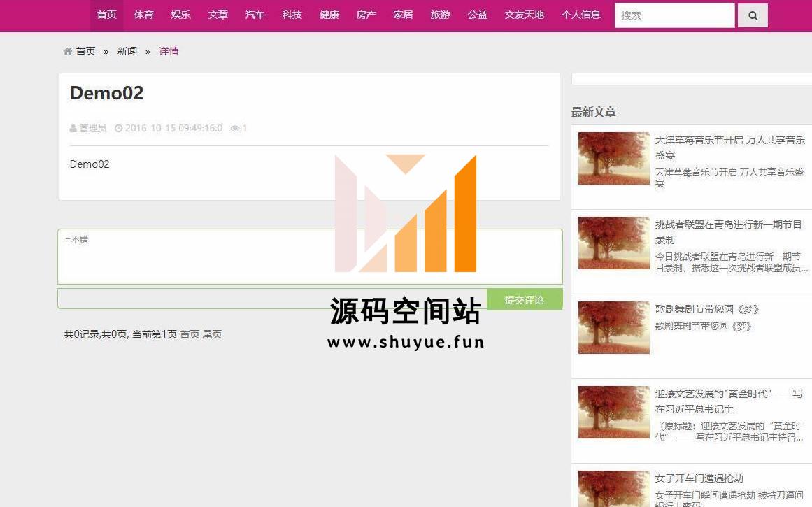Focus the comment text area
Image resolution: width=812 pixels, height=507 pixels.
(310, 257)
